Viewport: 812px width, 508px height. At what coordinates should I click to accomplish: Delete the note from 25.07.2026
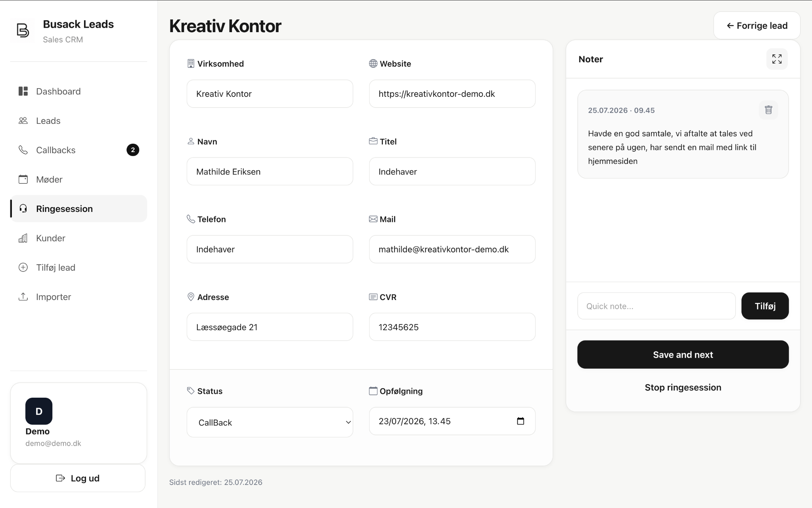pyautogui.click(x=768, y=110)
